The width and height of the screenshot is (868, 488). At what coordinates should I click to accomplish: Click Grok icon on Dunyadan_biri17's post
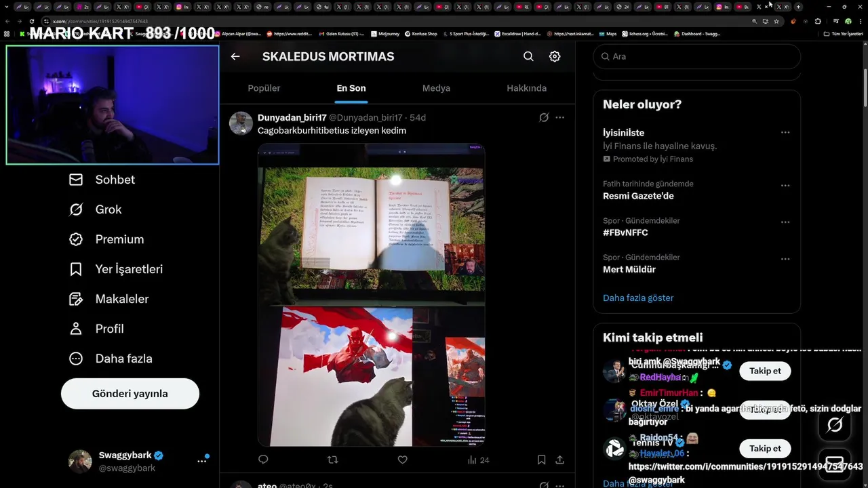click(544, 117)
